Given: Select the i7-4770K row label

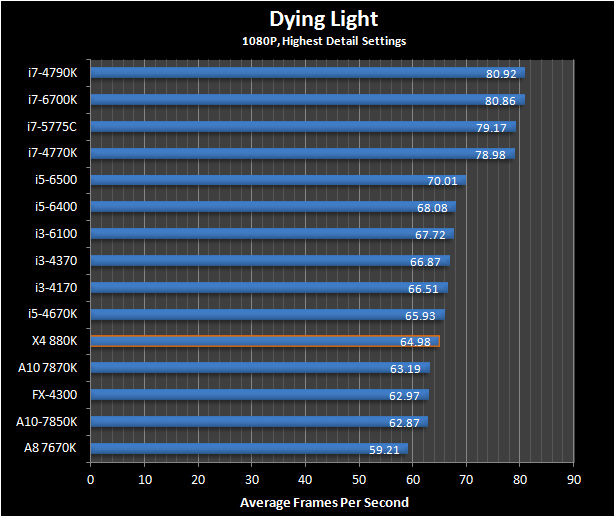Looking at the screenshot, I should click(x=52, y=153).
